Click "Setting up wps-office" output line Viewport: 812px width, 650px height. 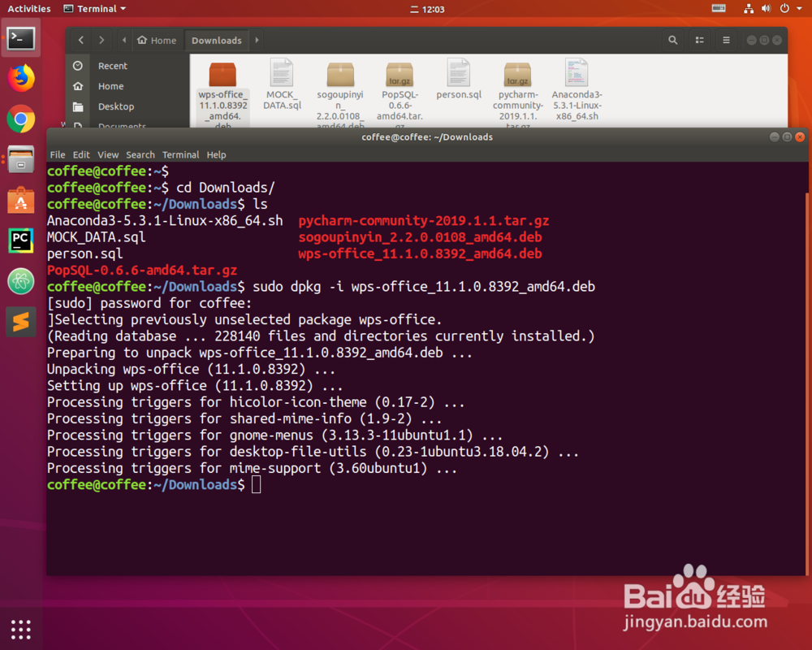coord(195,386)
